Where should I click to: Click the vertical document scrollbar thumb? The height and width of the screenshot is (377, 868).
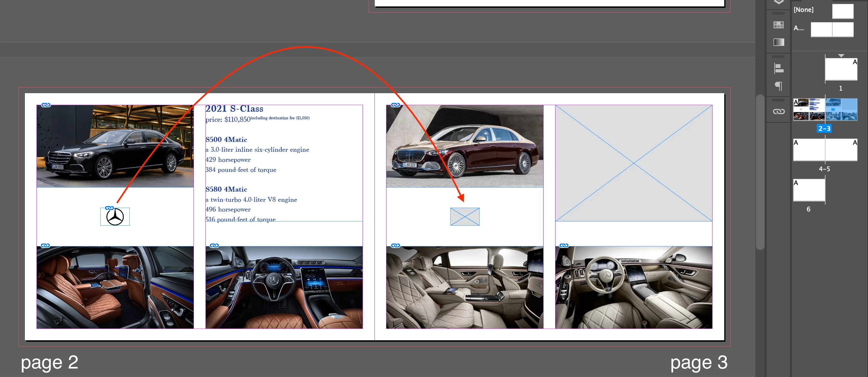click(760, 172)
